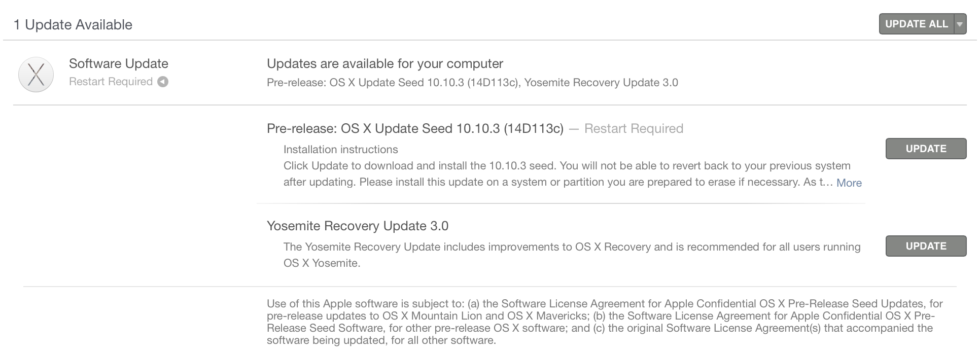This screenshot has width=980, height=351.
Task: Update Yosemite Recovery Update 3.0
Action: [x=926, y=246]
